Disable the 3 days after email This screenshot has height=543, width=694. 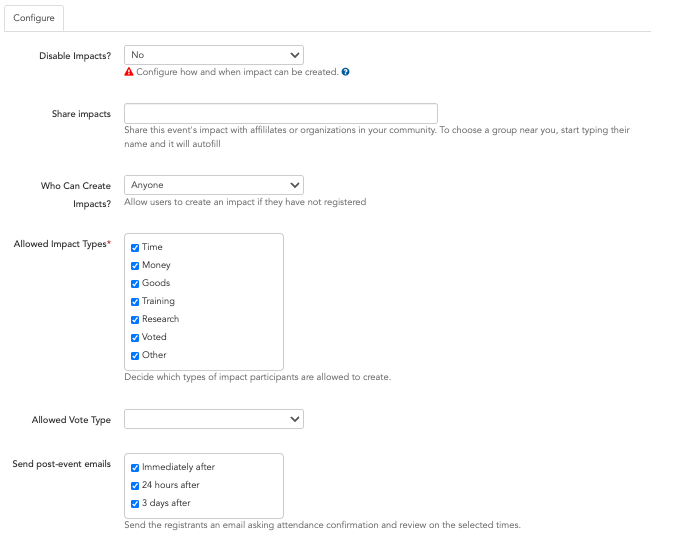point(135,504)
